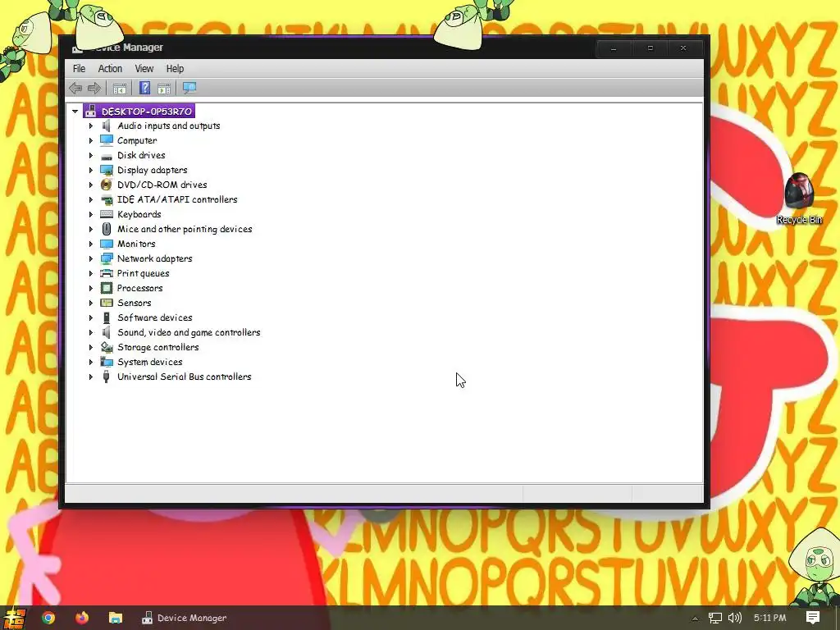This screenshot has width=840, height=630.
Task: Open the Action Center notification icon
Action: [x=813, y=617]
